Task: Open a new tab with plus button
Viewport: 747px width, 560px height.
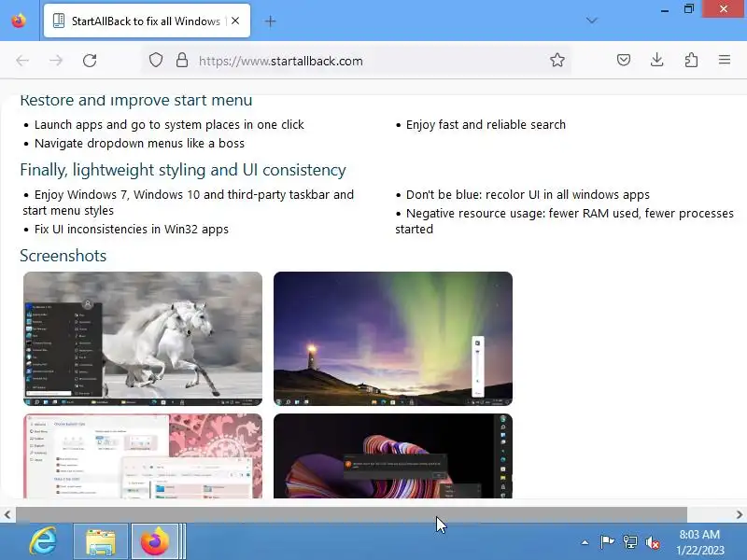Action: 270,21
